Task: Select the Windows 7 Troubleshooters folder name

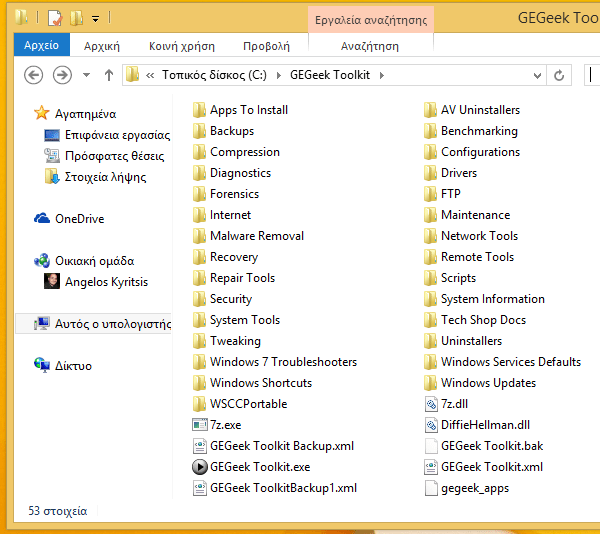Action: pos(283,362)
